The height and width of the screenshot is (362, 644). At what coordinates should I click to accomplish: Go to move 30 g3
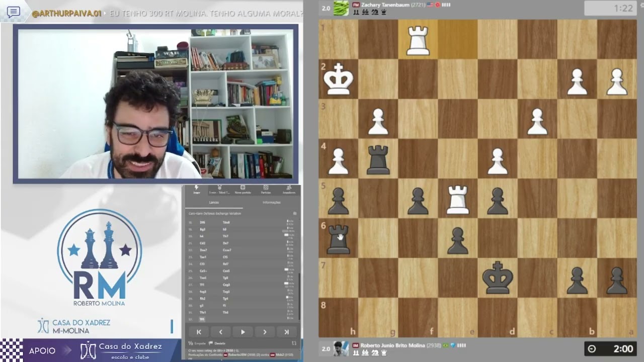pos(201,305)
